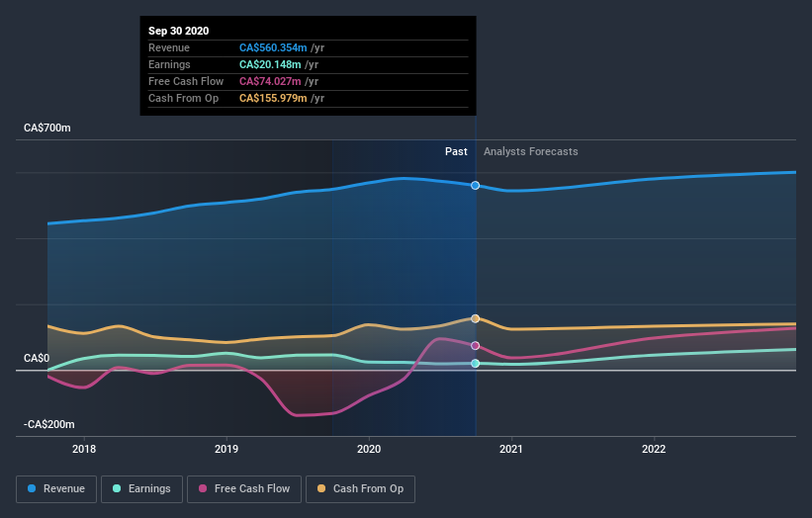Click the CA$74.027m free cash flow value

270,81
